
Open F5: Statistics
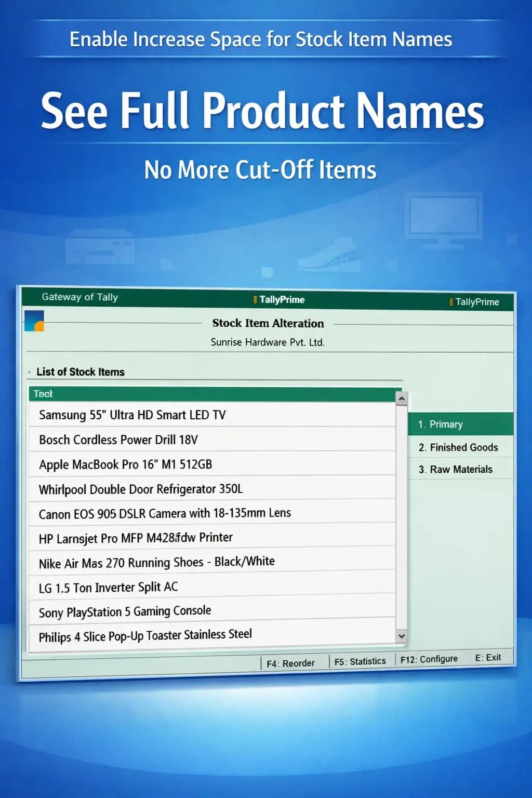point(360,661)
